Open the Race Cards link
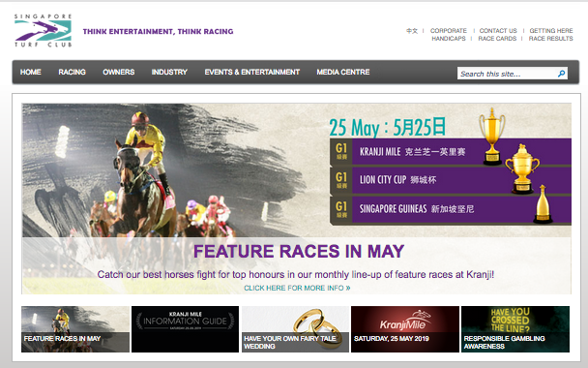Image resolution: width=588 pixels, height=368 pixels. [497, 39]
